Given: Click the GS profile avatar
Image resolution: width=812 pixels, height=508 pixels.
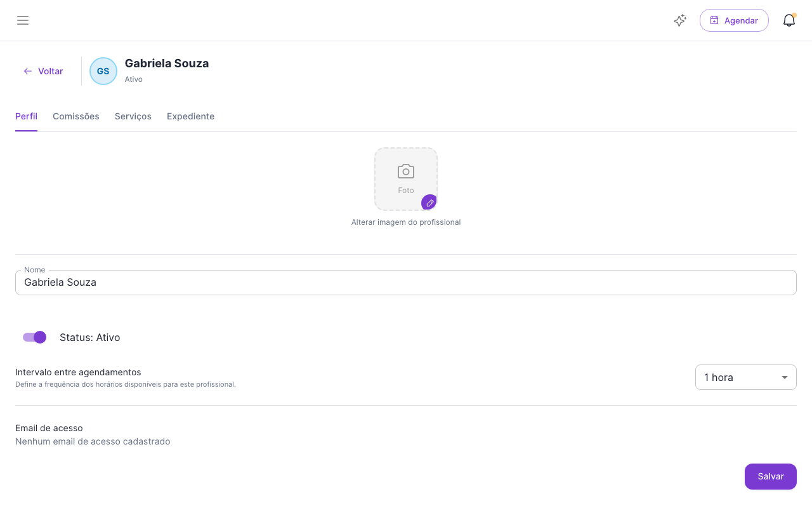Looking at the screenshot, I should (x=103, y=71).
